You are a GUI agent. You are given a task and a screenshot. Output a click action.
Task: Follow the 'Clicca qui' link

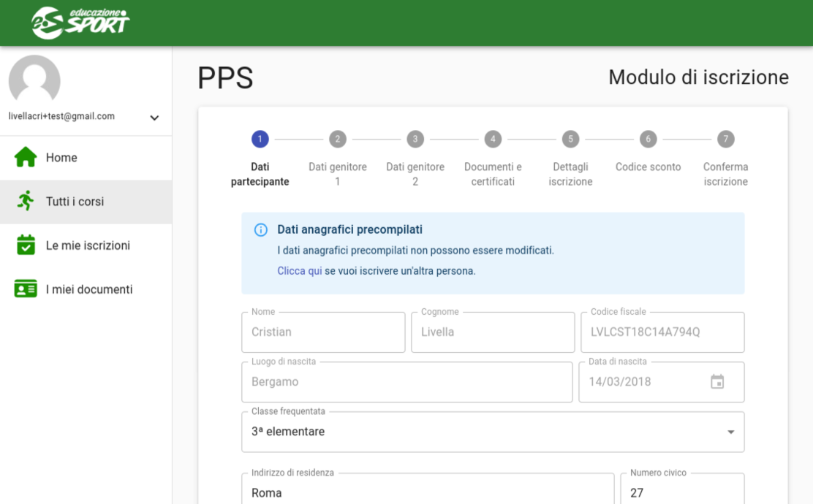pyautogui.click(x=299, y=271)
